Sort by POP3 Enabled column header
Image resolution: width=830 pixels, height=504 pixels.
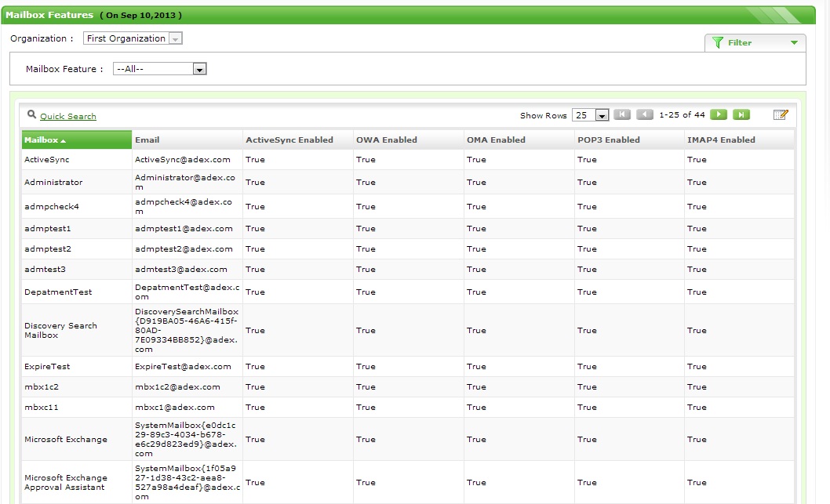pyautogui.click(x=629, y=140)
